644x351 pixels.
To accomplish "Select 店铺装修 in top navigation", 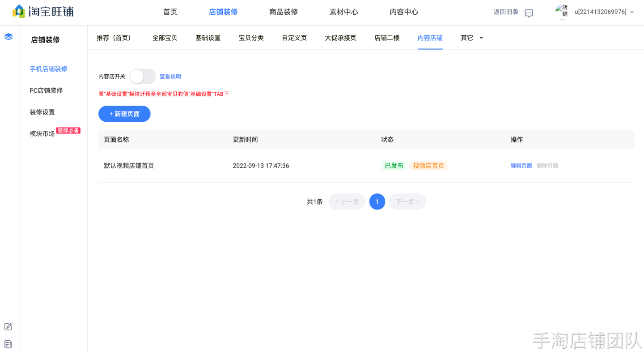I will click(223, 12).
